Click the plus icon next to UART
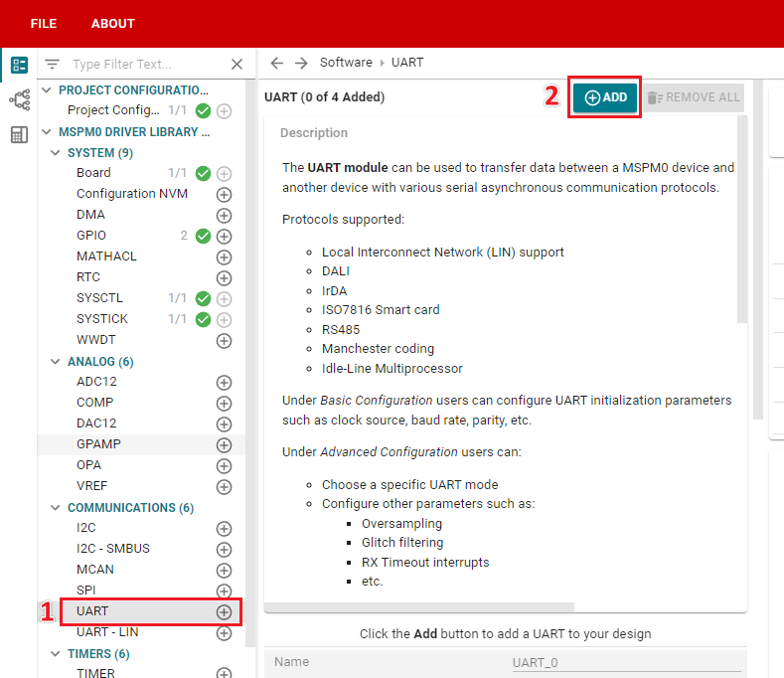 [x=224, y=611]
